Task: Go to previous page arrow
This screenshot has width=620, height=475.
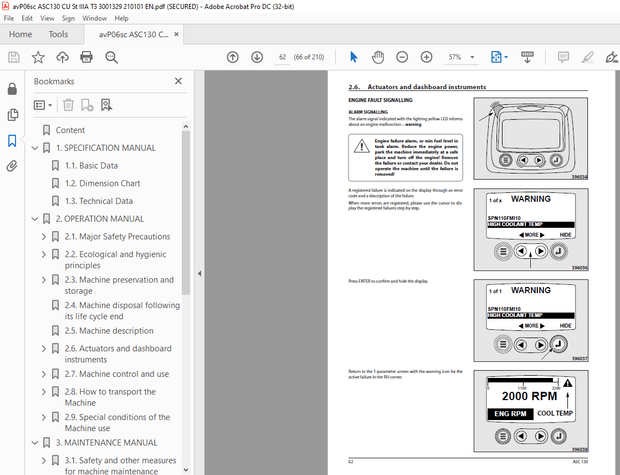Action: coord(232,57)
